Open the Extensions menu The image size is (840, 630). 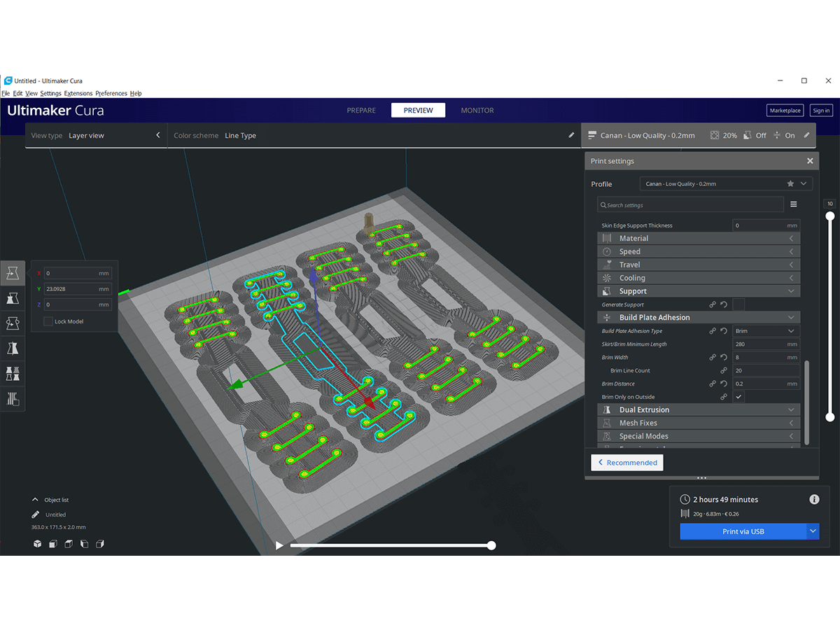click(x=78, y=93)
